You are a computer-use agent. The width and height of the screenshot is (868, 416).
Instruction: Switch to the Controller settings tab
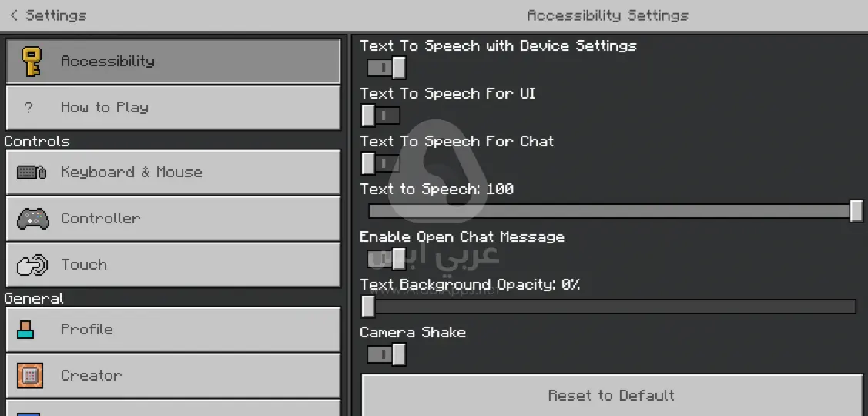pyautogui.click(x=173, y=219)
